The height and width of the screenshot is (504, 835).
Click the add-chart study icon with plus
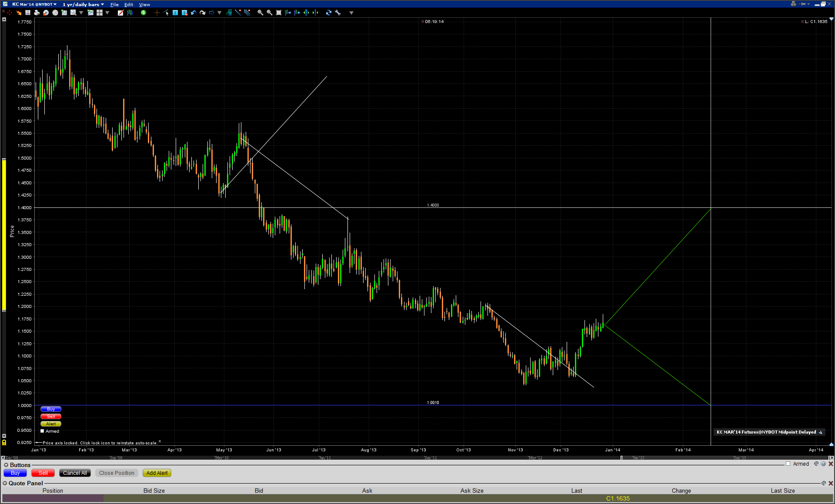90,13
